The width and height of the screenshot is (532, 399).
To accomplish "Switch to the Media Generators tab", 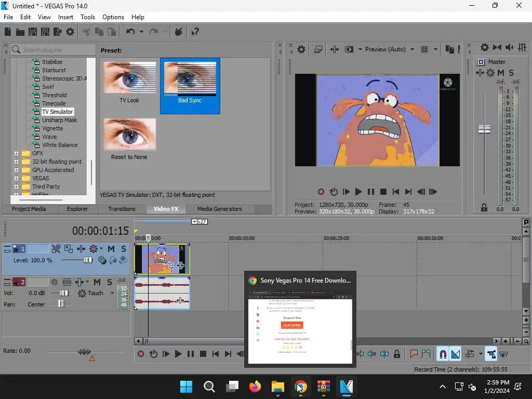I will 220,209.
